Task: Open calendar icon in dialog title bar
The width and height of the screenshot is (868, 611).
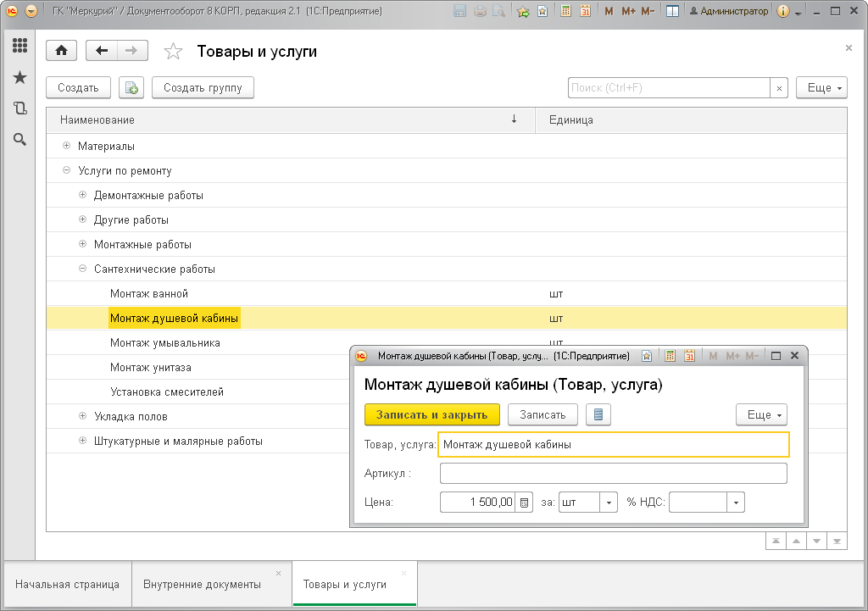Action: click(x=689, y=356)
